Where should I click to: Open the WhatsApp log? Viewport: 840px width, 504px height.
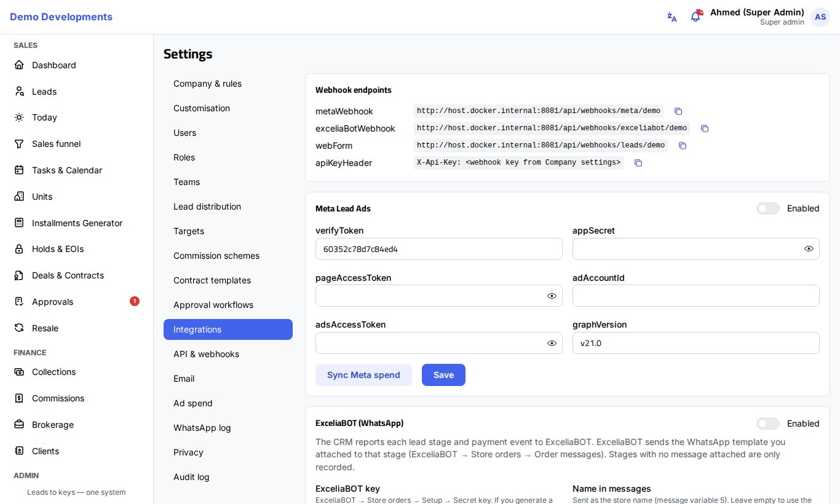[x=228, y=428]
